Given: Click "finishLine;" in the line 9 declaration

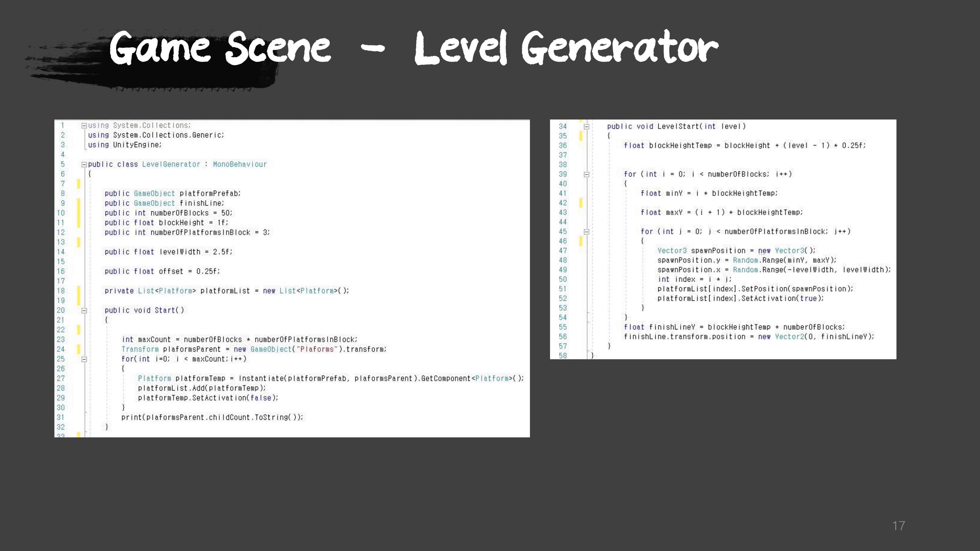Looking at the screenshot, I should click(202, 204).
